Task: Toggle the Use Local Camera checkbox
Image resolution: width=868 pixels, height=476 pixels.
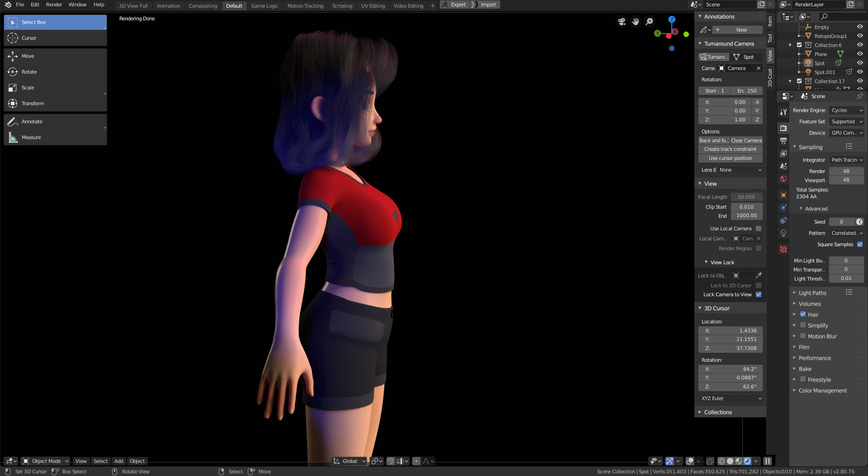Action: (759, 228)
